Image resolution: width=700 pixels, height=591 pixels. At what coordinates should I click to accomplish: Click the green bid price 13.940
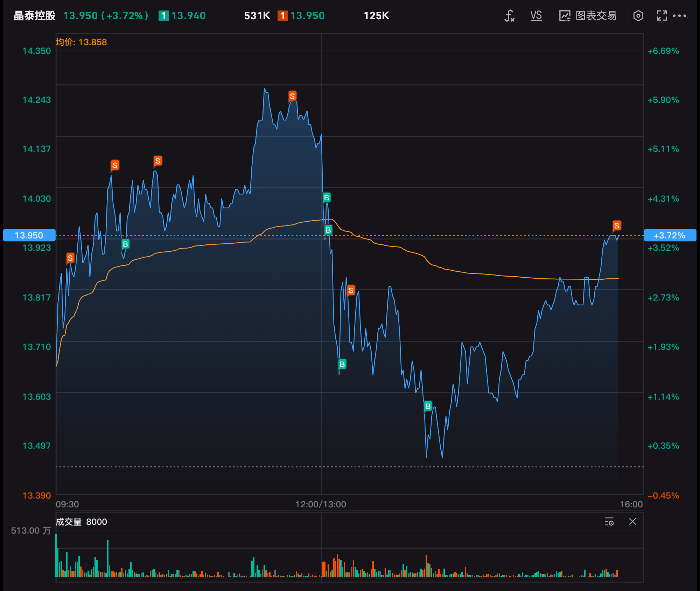tap(188, 16)
